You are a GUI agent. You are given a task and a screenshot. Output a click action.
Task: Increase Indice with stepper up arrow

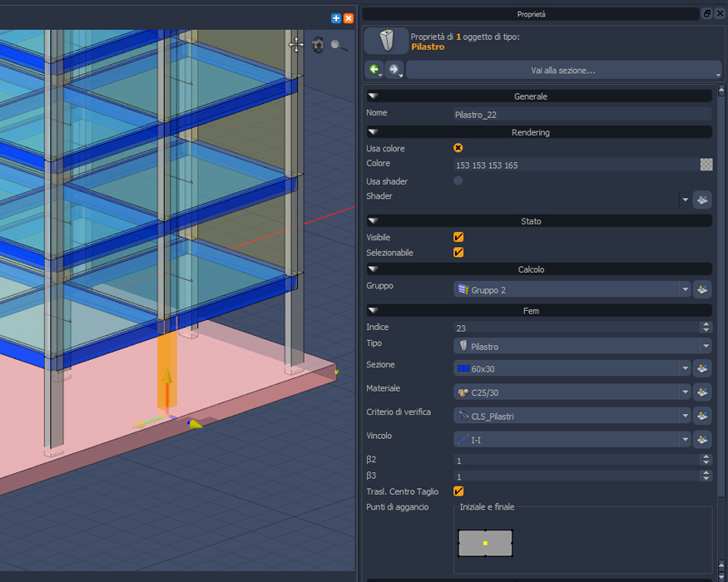(x=706, y=325)
